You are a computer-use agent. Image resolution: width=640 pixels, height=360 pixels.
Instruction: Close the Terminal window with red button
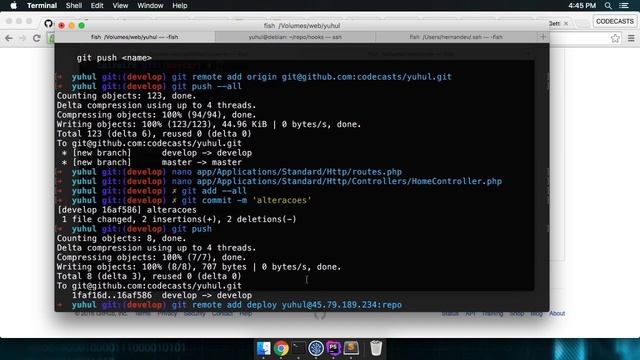[62, 25]
